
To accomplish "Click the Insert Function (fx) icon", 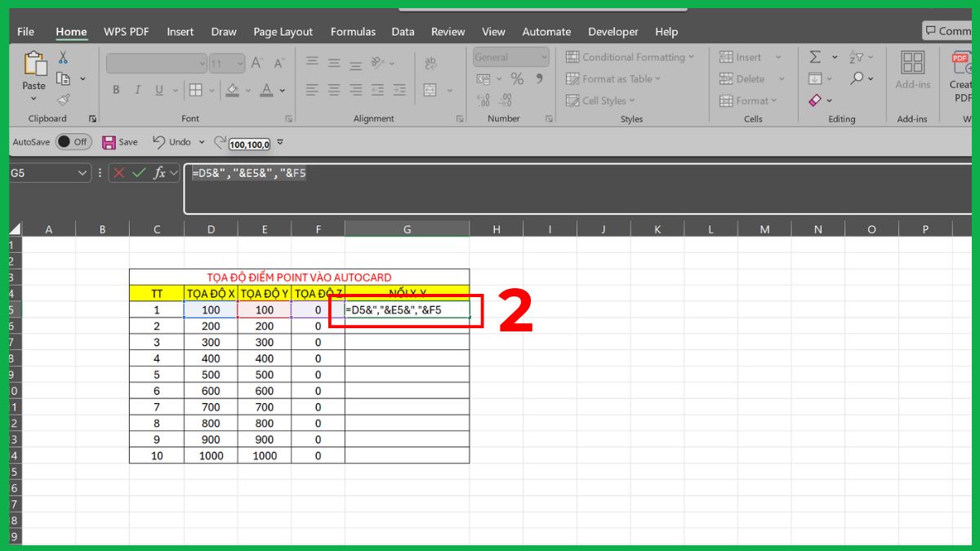I will pyautogui.click(x=160, y=173).
